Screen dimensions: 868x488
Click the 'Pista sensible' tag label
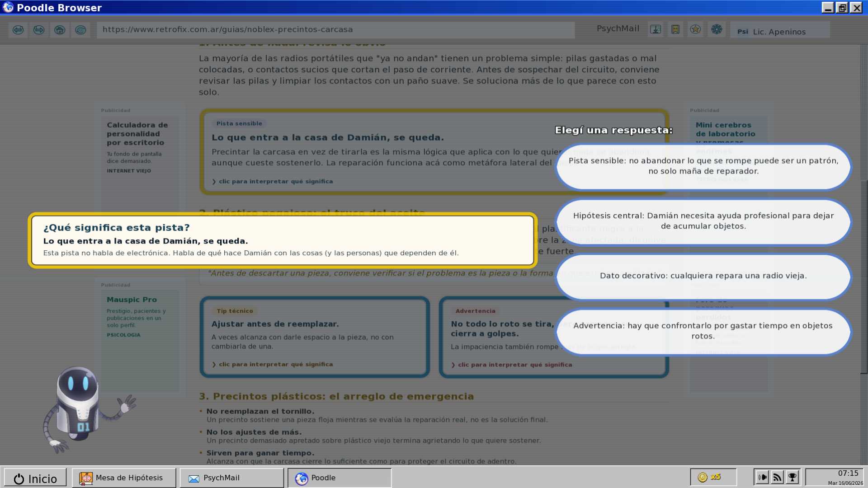coord(239,123)
